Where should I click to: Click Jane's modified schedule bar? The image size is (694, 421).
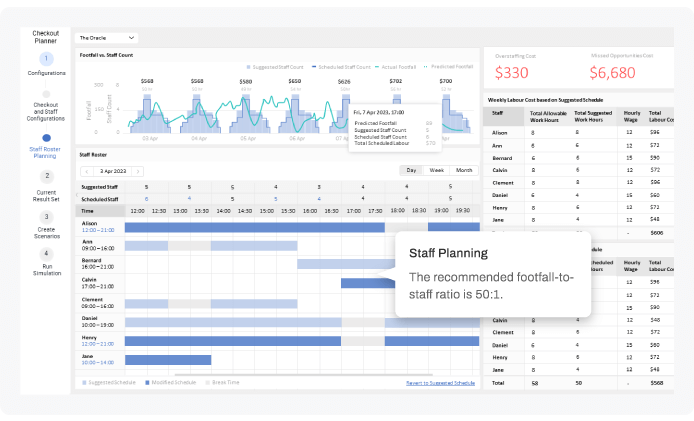168,360
